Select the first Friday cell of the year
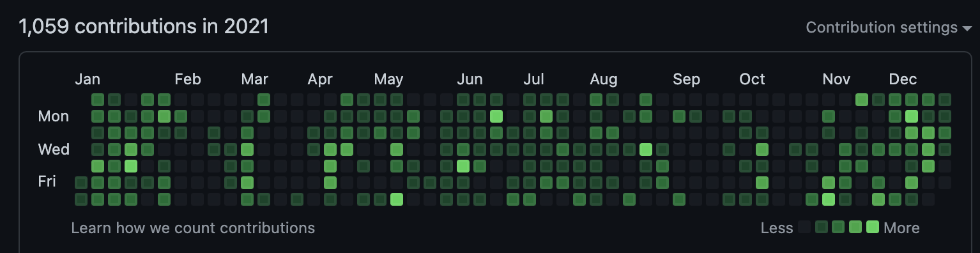The image size is (980, 253). pyautogui.click(x=81, y=183)
